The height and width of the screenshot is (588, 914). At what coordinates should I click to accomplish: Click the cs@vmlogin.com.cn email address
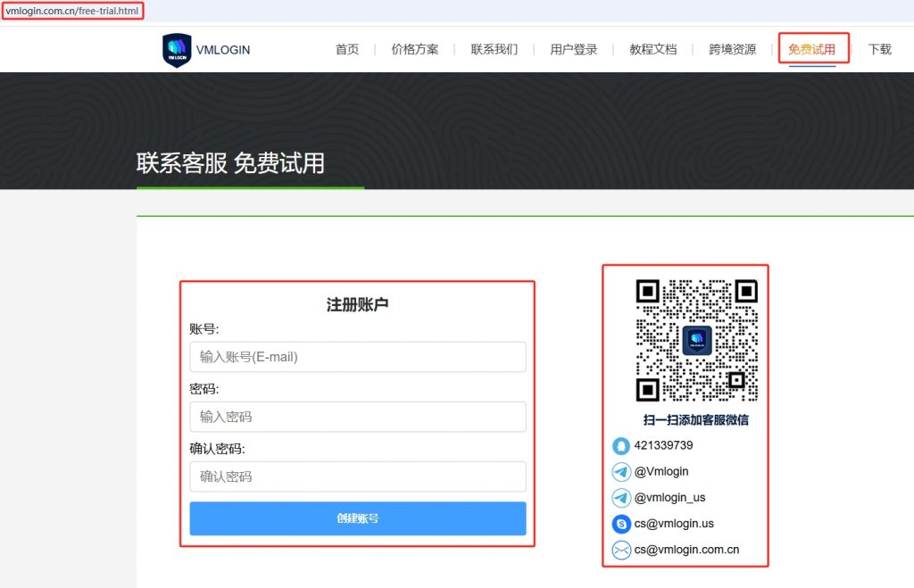[686, 550]
